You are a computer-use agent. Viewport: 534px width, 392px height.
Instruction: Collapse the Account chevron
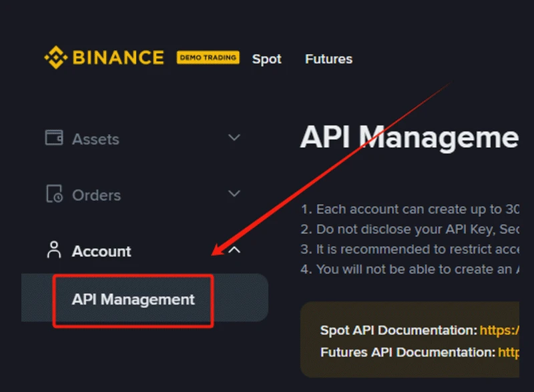(234, 250)
